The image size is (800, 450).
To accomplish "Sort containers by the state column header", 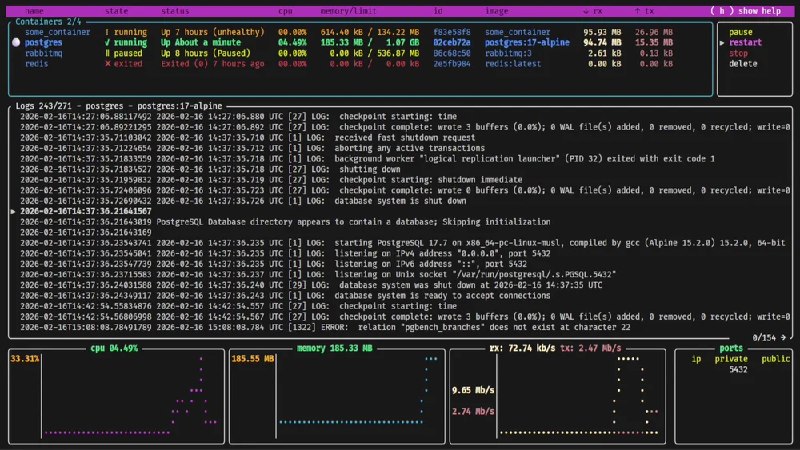I will 116,11.
